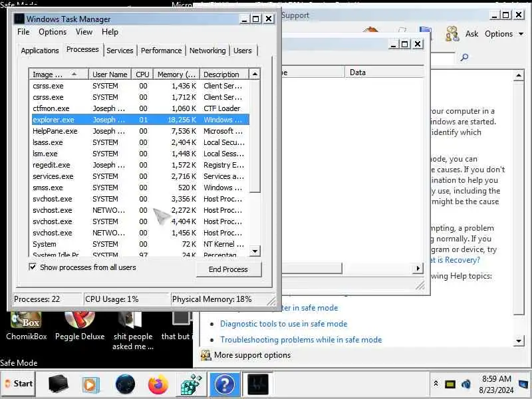Open the Start menu
The image size is (532, 399).
coord(19,384)
